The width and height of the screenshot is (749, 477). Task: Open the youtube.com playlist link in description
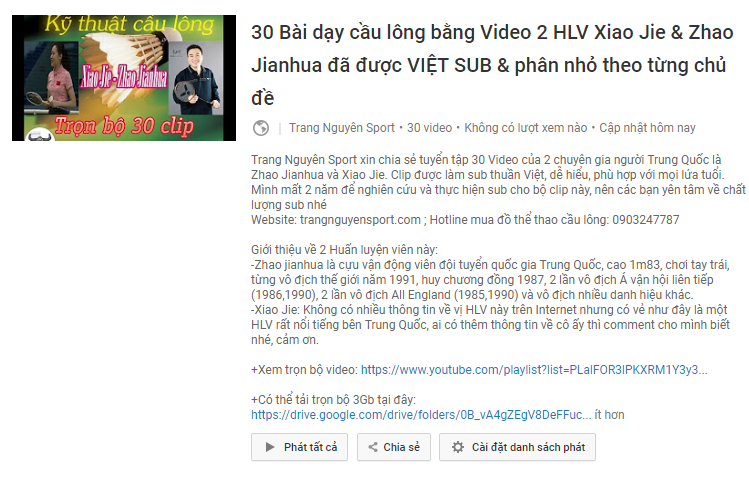click(534, 370)
